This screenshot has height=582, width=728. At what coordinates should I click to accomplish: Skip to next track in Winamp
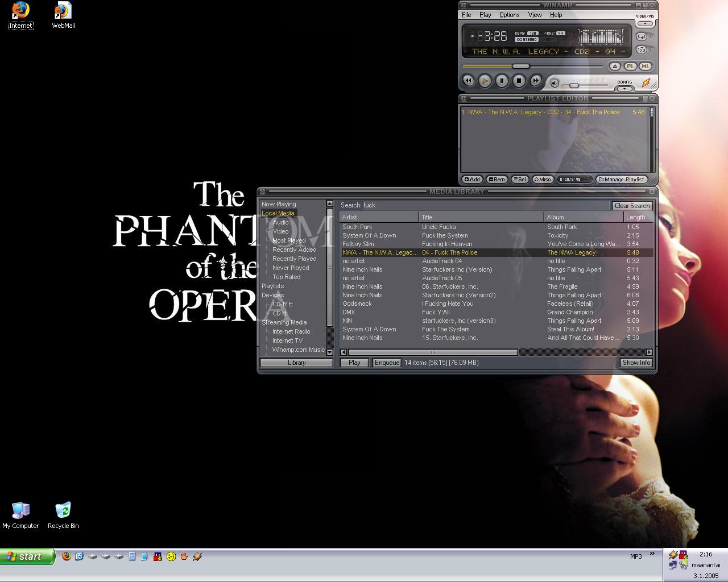coord(536,81)
